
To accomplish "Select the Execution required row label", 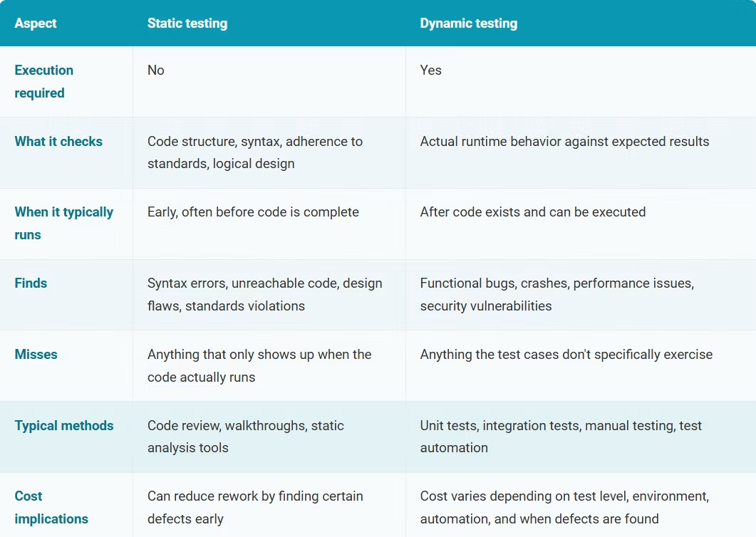I will (44, 81).
